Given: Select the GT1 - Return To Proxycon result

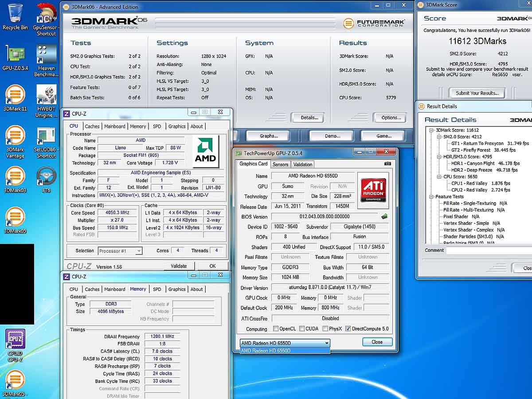Looking at the screenshot, I should point(490,144).
